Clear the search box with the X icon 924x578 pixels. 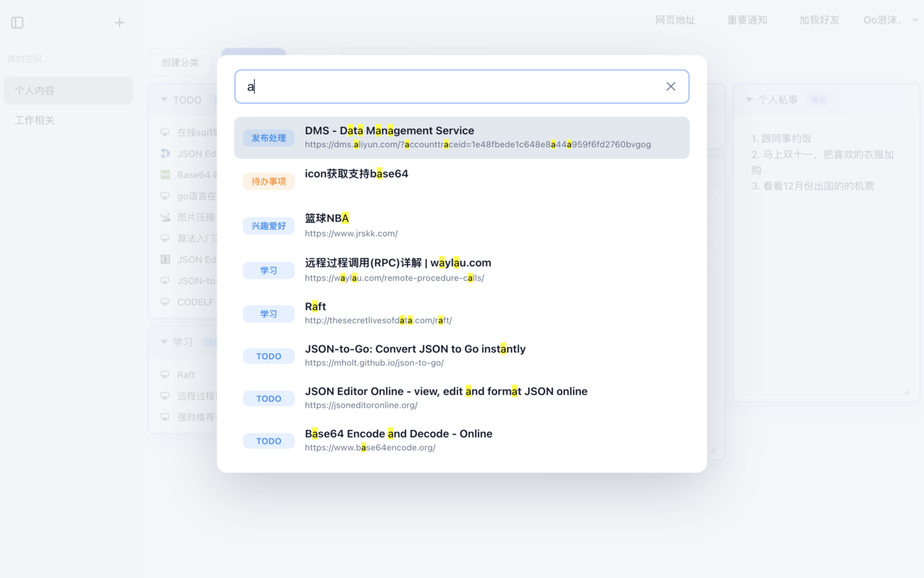click(x=671, y=87)
